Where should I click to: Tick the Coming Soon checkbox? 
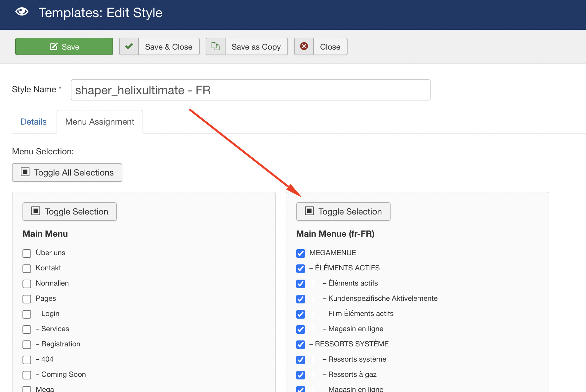(27, 375)
